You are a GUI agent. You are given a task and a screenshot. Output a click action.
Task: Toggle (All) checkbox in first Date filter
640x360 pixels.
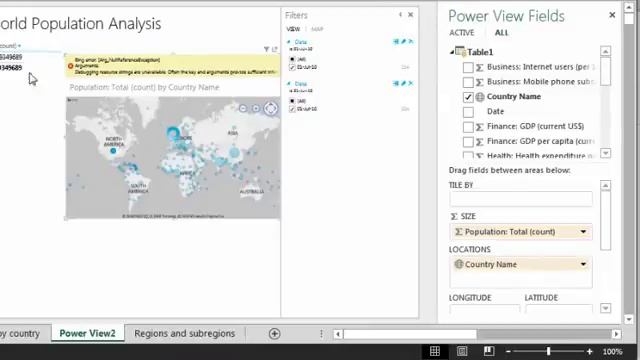click(x=292, y=59)
